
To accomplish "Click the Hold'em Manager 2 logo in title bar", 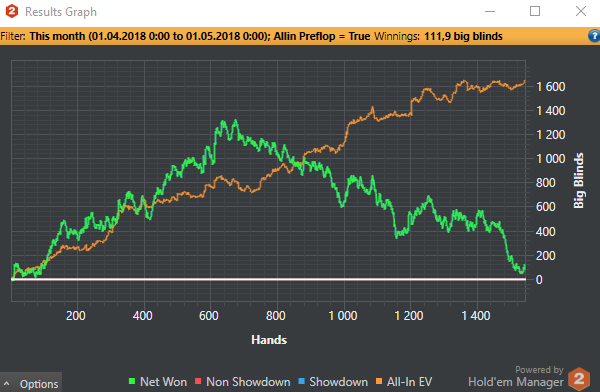I will 11,11.
